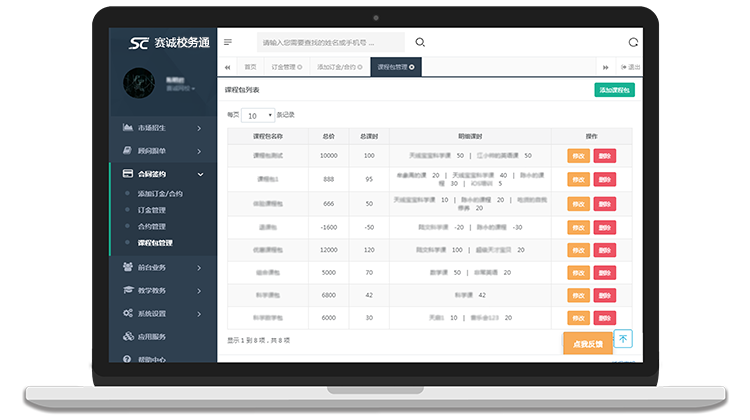This screenshot has height=420, width=750.
Task: Click 修改 for the 10000 price row
Action: point(578,156)
